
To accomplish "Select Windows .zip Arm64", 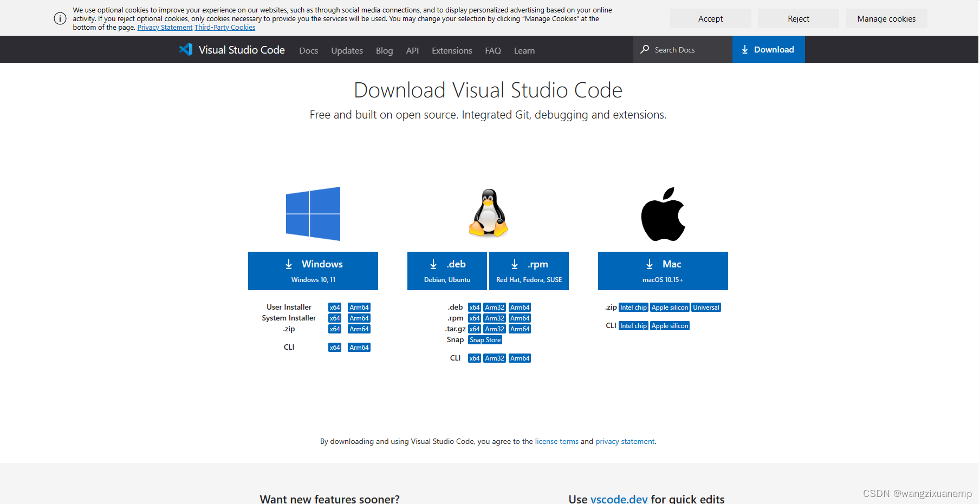I will coord(359,329).
